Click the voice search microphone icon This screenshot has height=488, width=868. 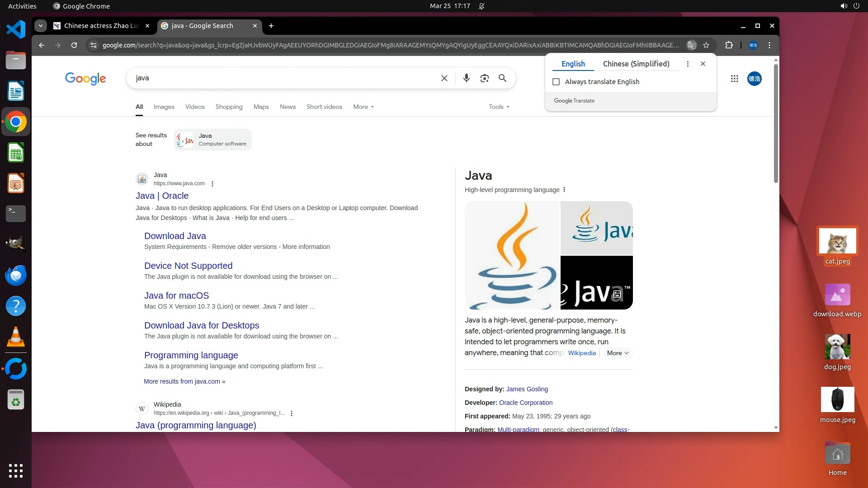click(466, 78)
